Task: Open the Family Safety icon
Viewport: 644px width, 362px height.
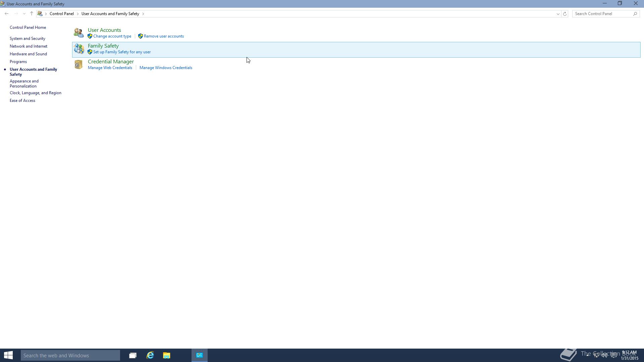Action: point(79,49)
